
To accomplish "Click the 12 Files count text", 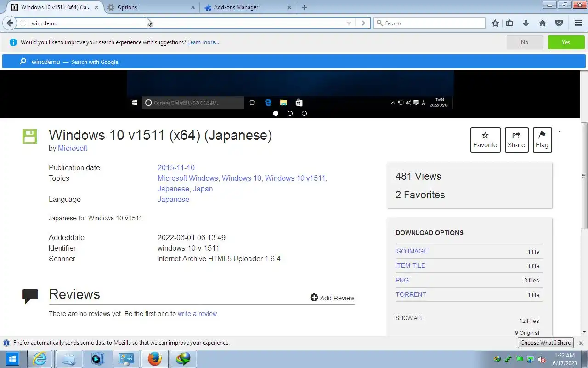I will click(529, 321).
